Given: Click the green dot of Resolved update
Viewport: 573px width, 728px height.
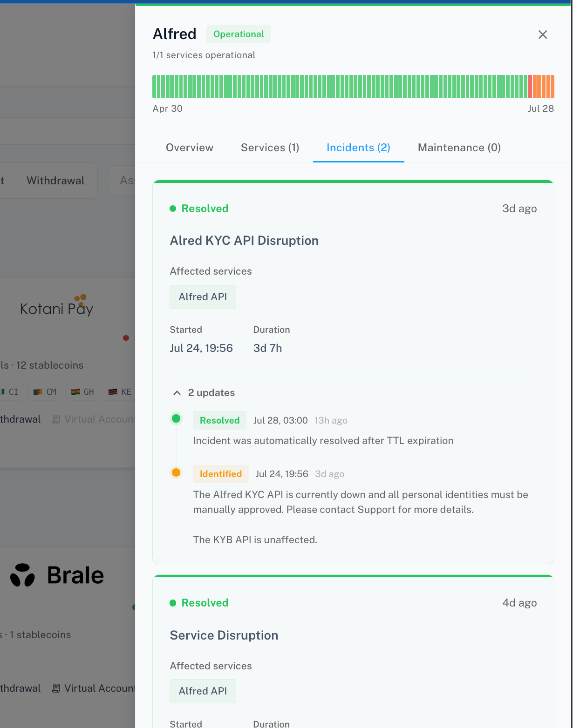Looking at the screenshot, I should tap(176, 418).
